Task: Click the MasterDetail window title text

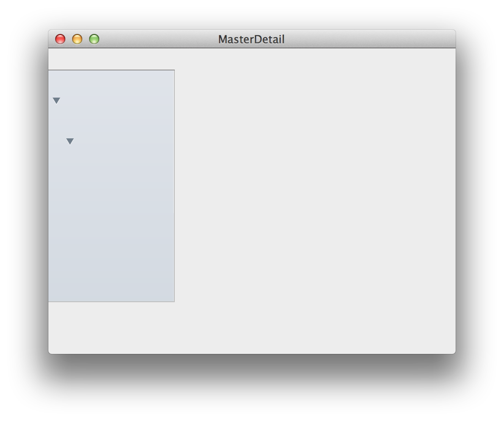Action: click(x=251, y=39)
